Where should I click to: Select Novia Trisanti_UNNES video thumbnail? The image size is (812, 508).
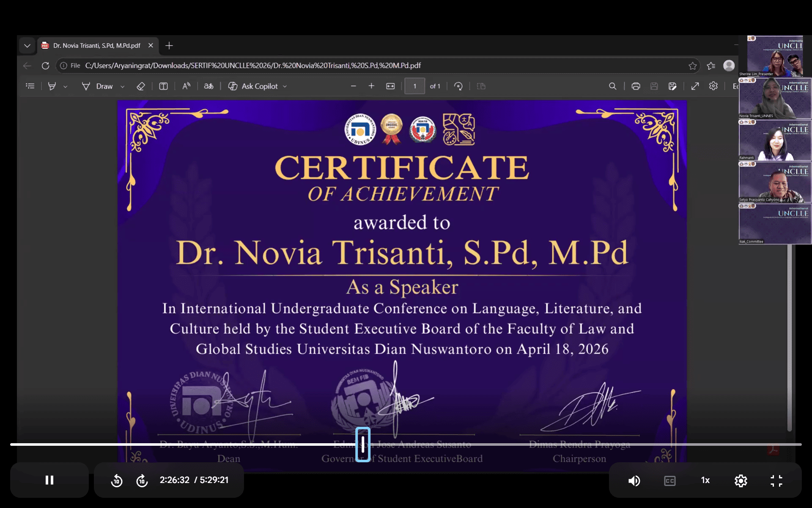coord(775,98)
